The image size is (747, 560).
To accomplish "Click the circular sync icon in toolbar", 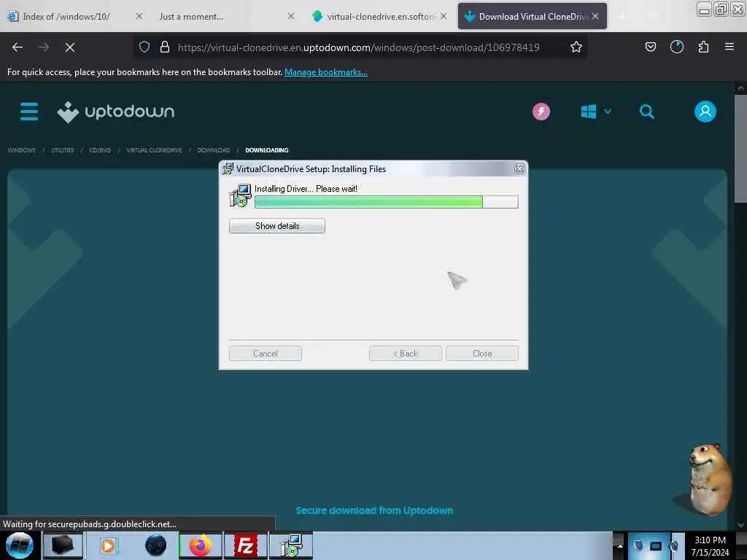I will click(676, 47).
